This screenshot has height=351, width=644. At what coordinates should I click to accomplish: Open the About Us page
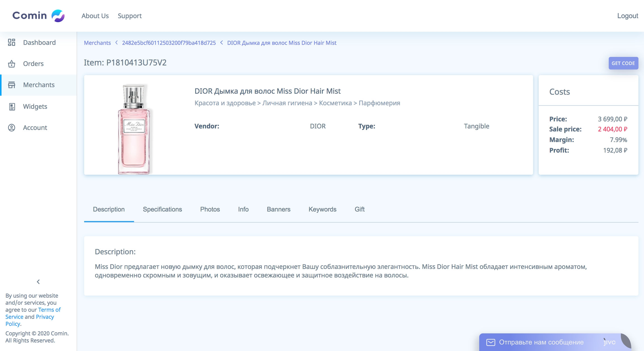pyautogui.click(x=95, y=16)
